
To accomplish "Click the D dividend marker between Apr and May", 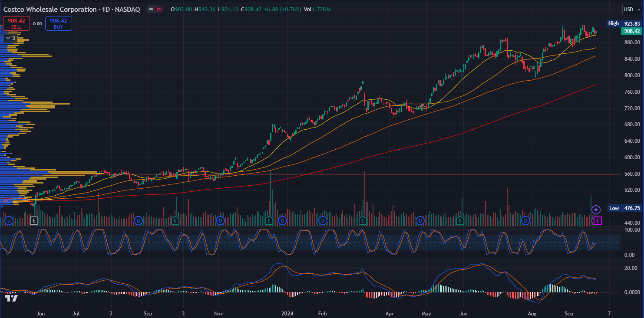I will pos(420,221).
